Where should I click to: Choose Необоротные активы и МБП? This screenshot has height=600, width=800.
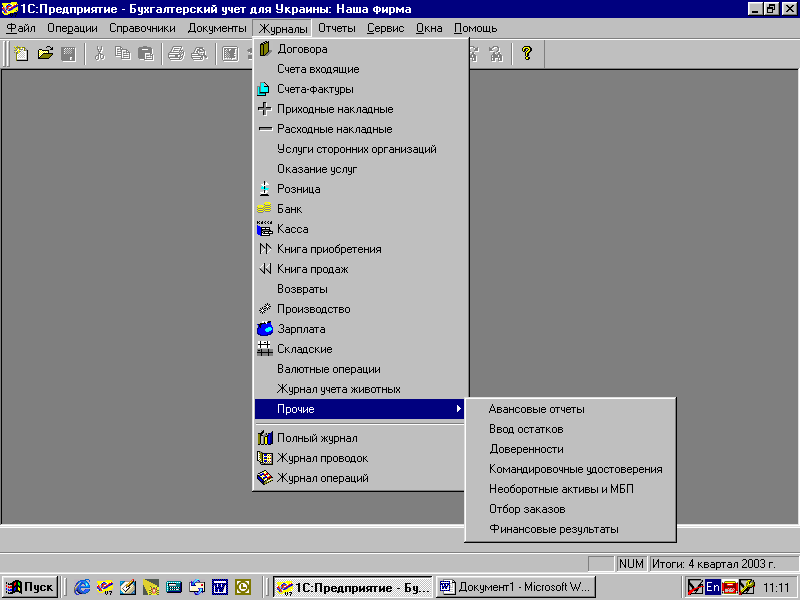[x=570, y=489]
